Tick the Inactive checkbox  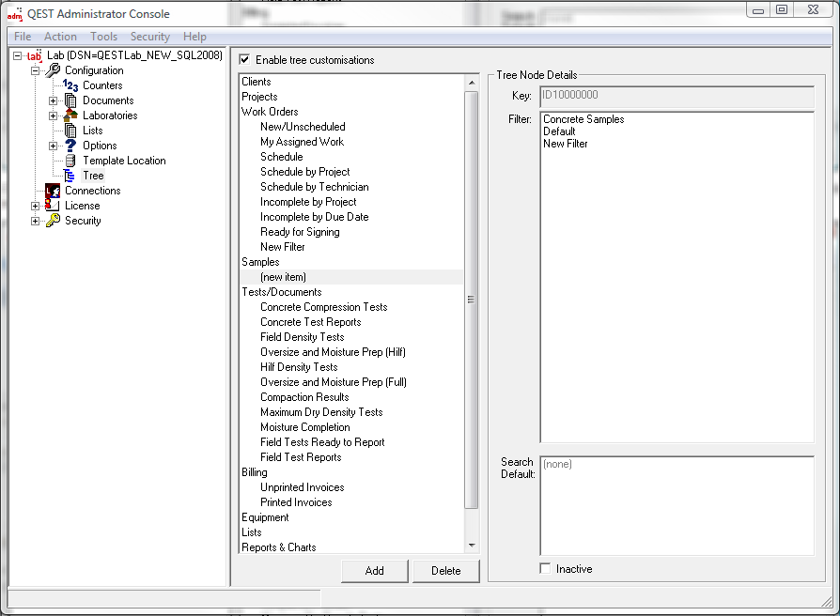[546, 569]
